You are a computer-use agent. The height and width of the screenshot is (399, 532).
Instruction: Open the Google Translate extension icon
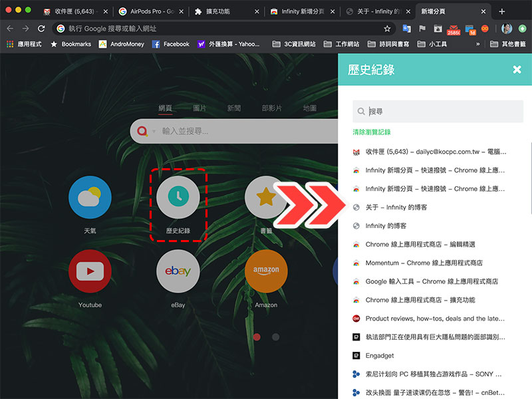coord(406,29)
